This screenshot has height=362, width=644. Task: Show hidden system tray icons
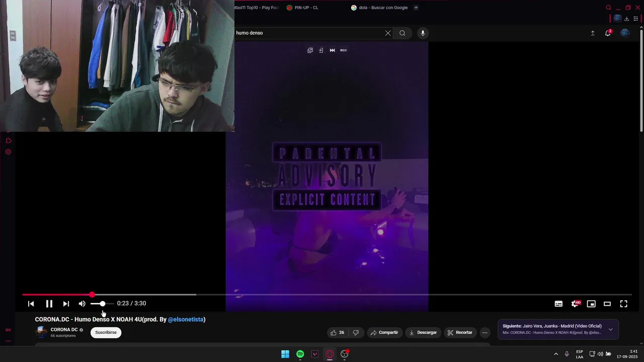pos(556,354)
